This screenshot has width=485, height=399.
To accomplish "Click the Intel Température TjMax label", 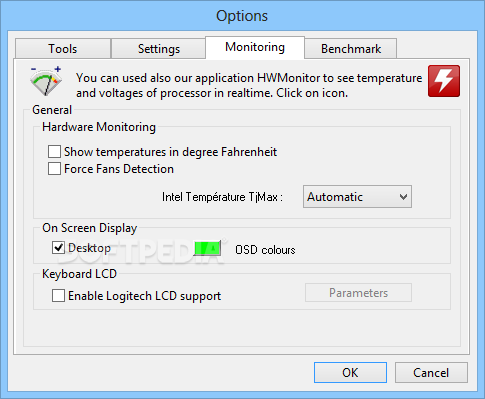I will (222, 197).
